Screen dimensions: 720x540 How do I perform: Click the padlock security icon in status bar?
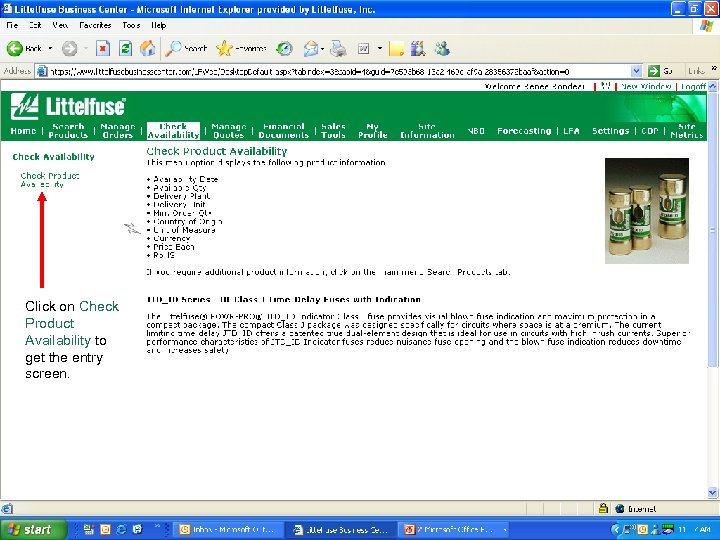pyautogui.click(x=603, y=508)
